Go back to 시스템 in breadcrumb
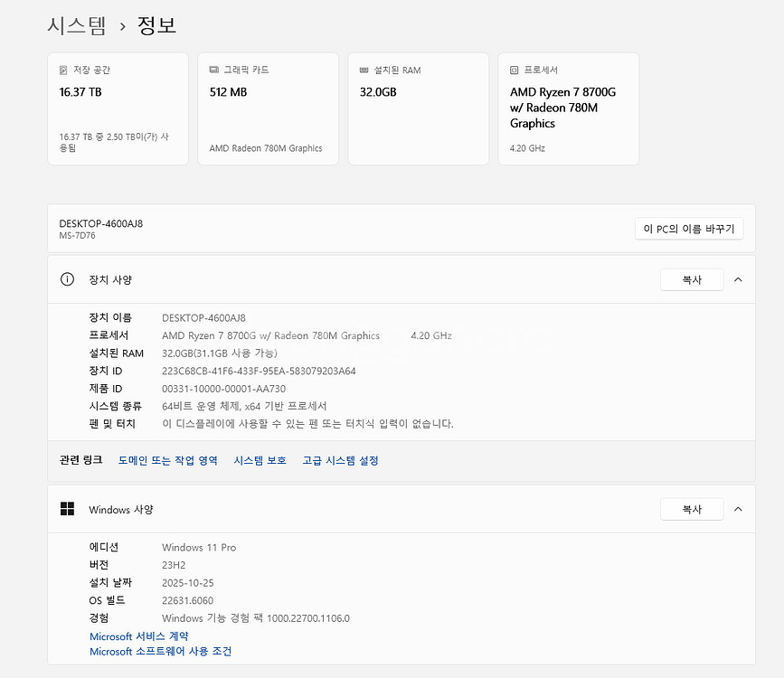Viewport: 784px width, 678px height. (77, 26)
